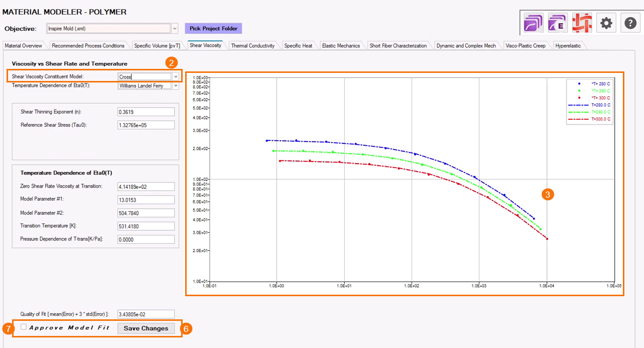Click the Zero Shear Rate Viscosity at Transition field
Viewport: 644px width, 348px height.
click(x=146, y=187)
